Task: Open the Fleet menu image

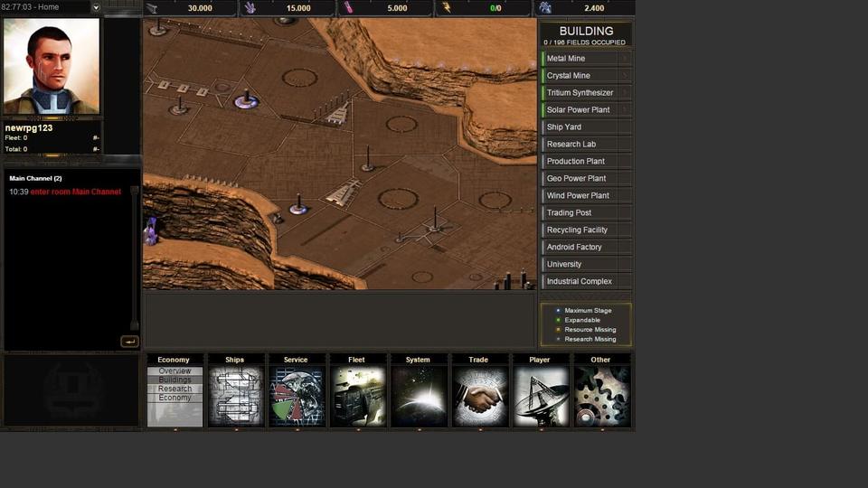Action: click(357, 396)
